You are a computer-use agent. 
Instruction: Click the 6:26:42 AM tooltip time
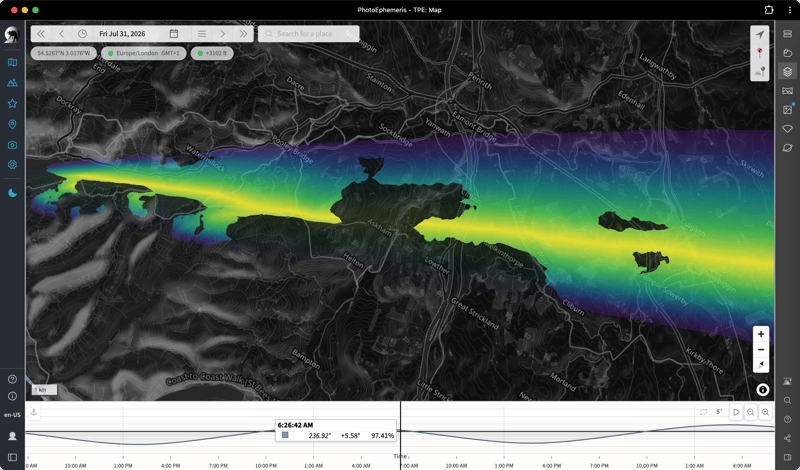tap(295, 425)
